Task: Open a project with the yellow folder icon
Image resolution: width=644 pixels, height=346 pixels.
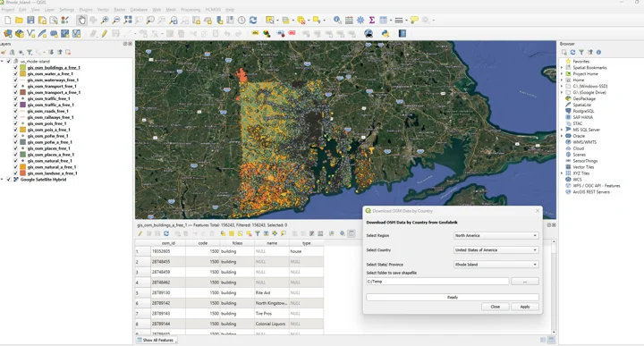Action: coord(19,20)
